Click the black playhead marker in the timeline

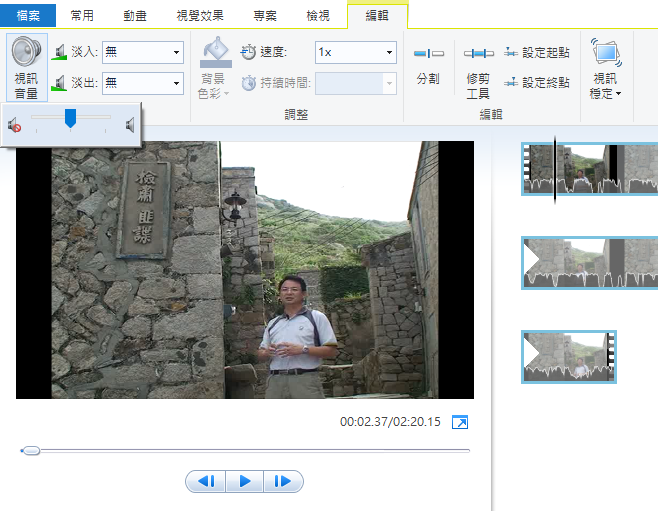click(x=555, y=169)
